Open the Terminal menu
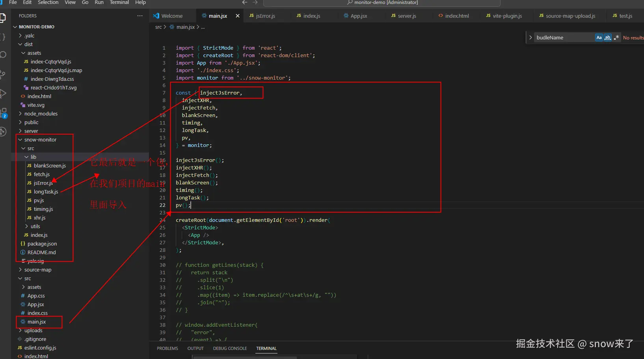Viewport: 644px width, 359px height. (119, 2)
